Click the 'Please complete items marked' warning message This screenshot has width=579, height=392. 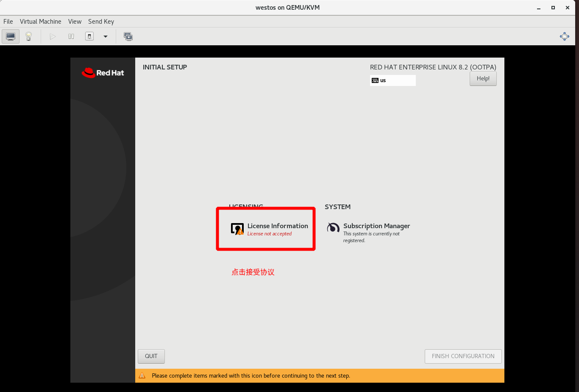coord(251,376)
